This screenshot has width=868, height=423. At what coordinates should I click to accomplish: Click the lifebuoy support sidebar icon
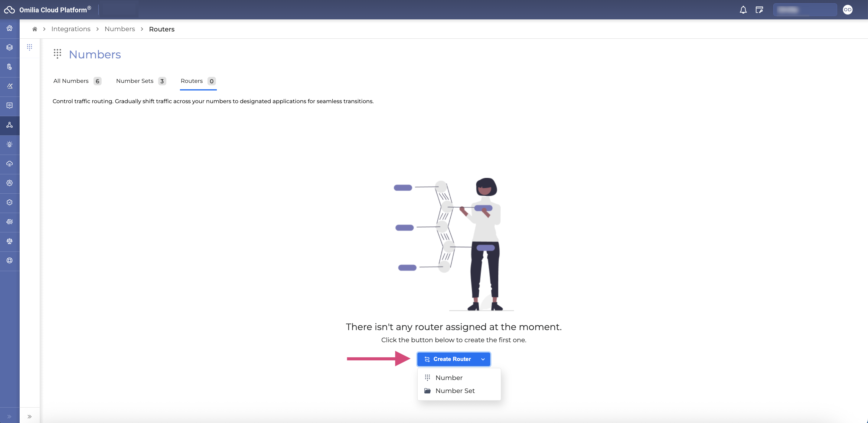click(x=9, y=260)
